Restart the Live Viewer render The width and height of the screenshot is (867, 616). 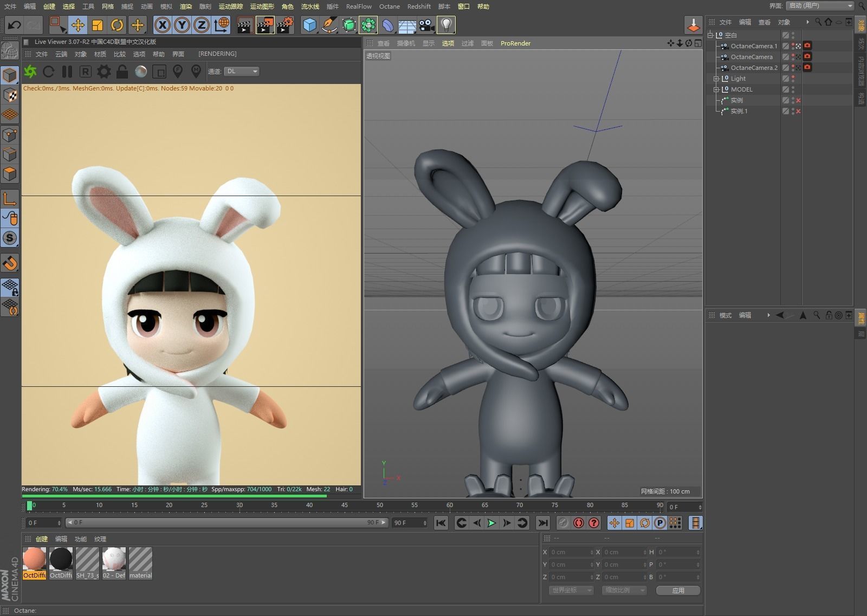(49, 72)
